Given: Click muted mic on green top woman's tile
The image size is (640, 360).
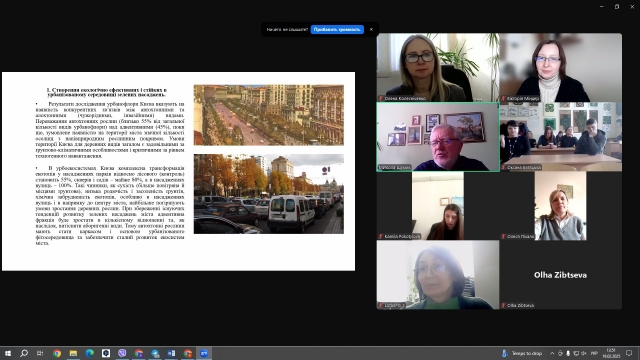Looking at the screenshot, I should pos(381,305).
